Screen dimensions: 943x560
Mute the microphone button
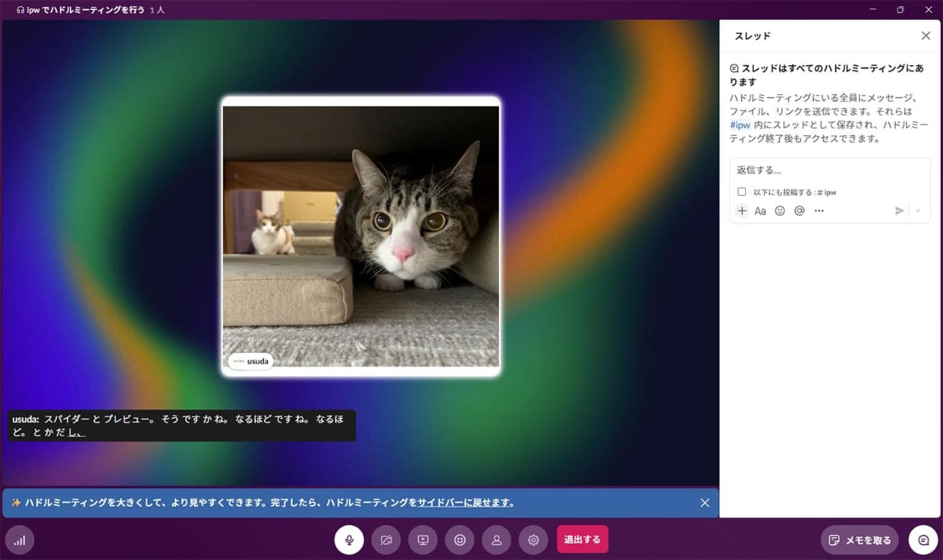pos(348,540)
